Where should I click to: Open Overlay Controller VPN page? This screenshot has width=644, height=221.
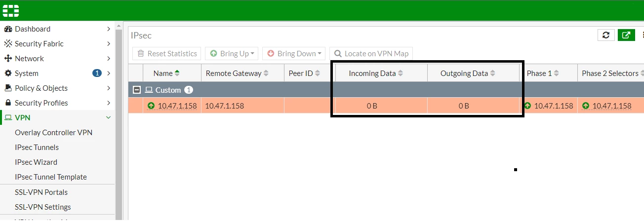click(x=53, y=133)
